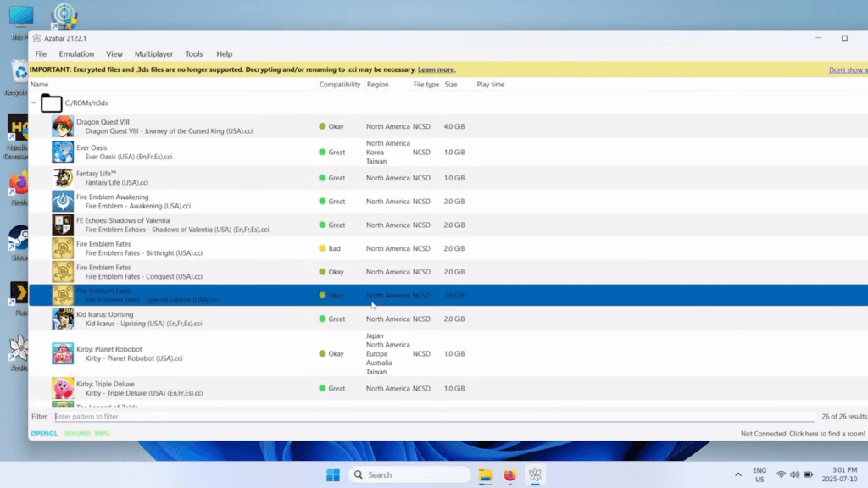Open the Multiplayer menu
Image resolution: width=868 pixels, height=488 pixels.
point(154,53)
